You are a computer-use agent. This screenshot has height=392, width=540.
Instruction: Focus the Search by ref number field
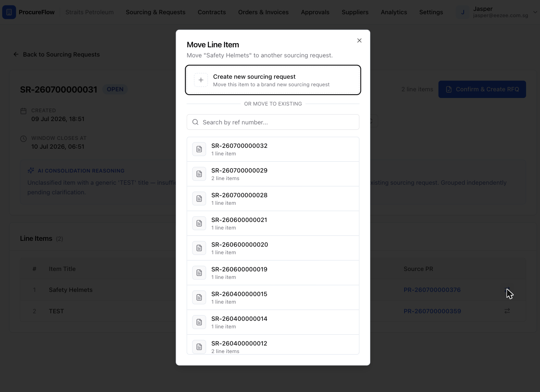pyautogui.click(x=273, y=122)
